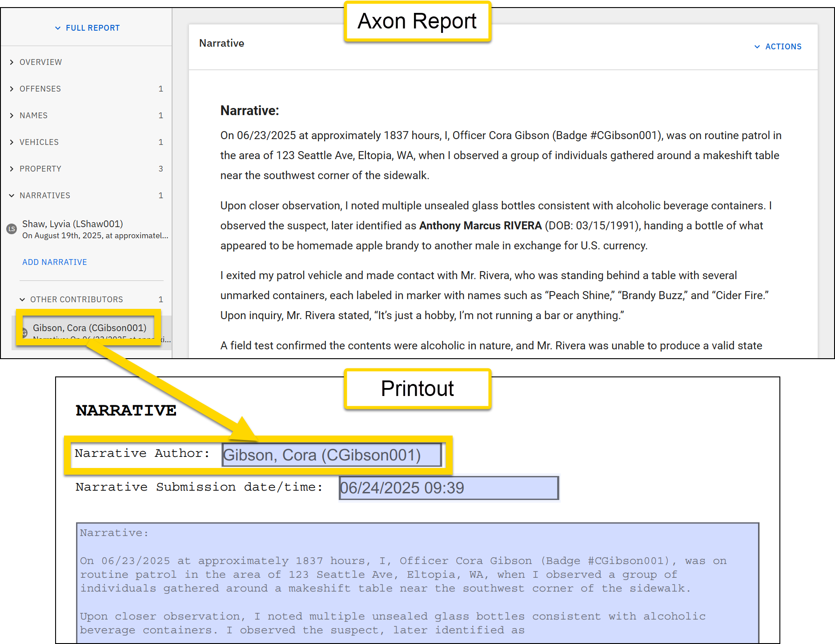835x644 pixels.
Task: Click the VEHICLES expand arrow
Action: point(12,142)
